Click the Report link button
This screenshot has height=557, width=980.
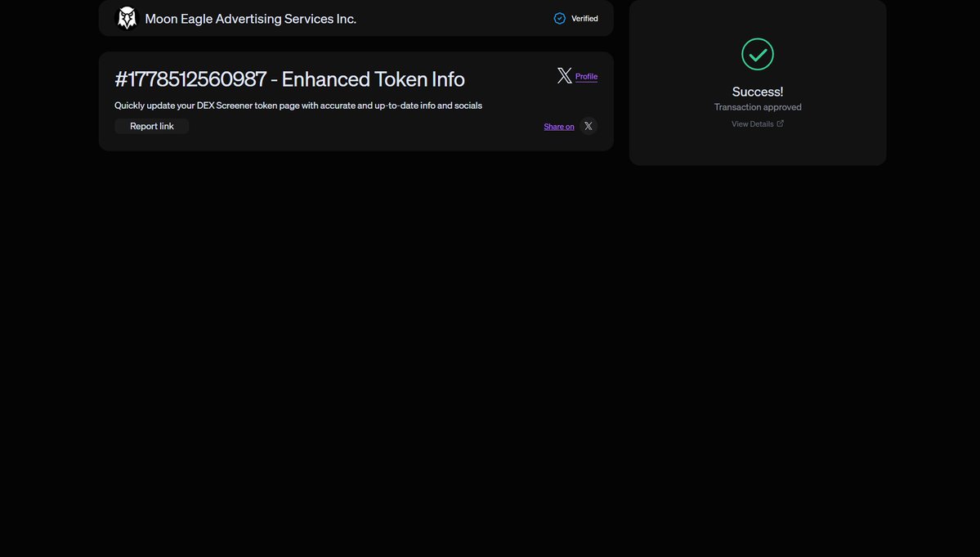(152, 126)
